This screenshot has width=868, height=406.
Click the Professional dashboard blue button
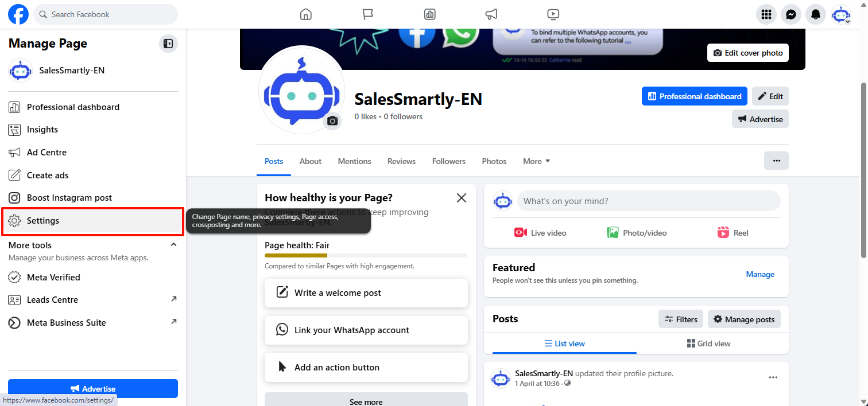pos(694,96)
